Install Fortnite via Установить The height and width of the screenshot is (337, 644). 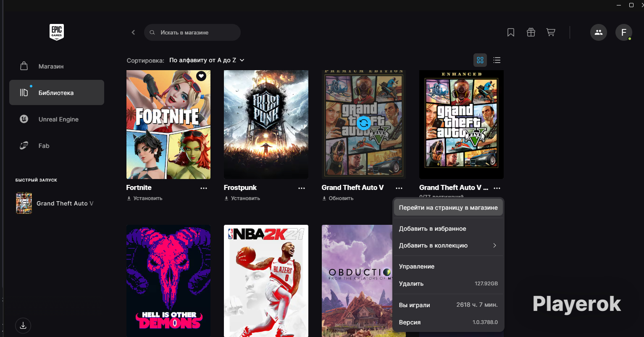[145, 198]
